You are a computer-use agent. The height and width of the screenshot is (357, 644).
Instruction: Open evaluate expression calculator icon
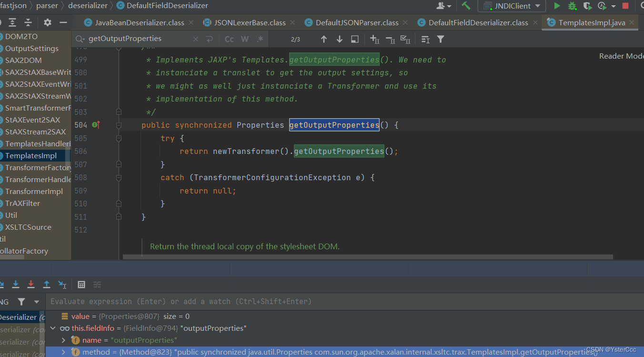point(81,285)
